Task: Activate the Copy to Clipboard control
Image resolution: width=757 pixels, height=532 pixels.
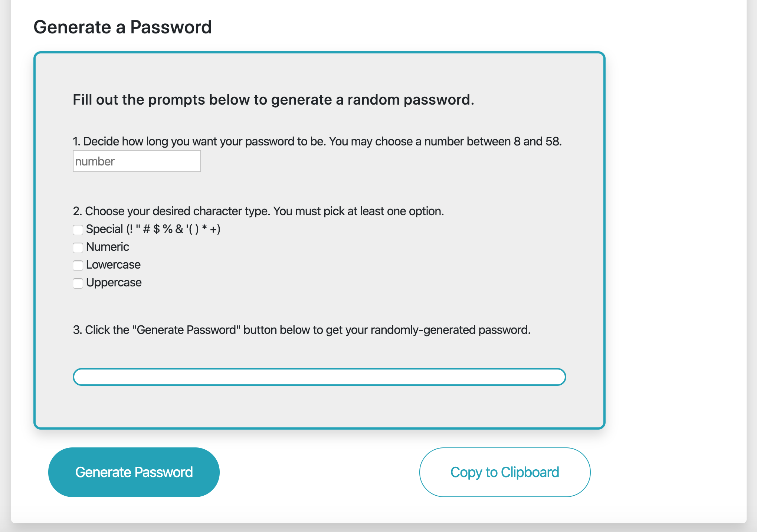Action: pyautogui.click(x=504, y=472)
